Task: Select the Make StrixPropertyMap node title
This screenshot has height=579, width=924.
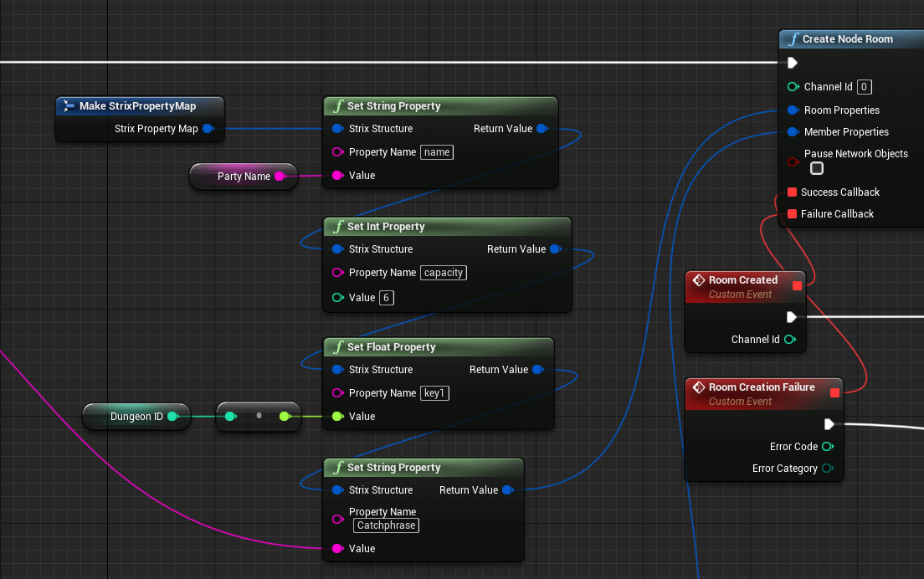Action: [138, 106]
